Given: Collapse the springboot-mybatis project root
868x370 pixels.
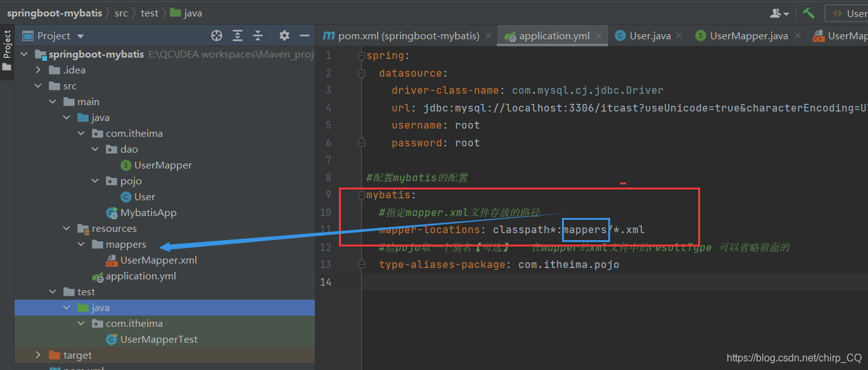Looking at the screenshot, I should tap(24, 54).
